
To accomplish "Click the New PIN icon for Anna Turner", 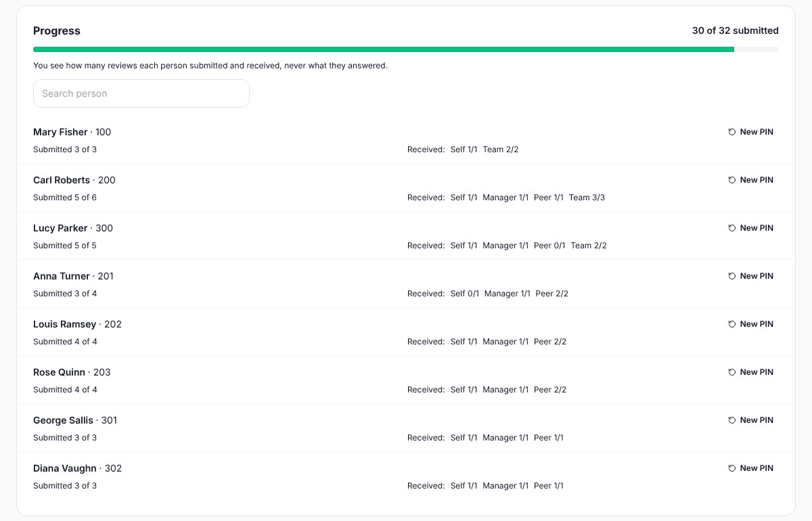I will tap(732, 276).
